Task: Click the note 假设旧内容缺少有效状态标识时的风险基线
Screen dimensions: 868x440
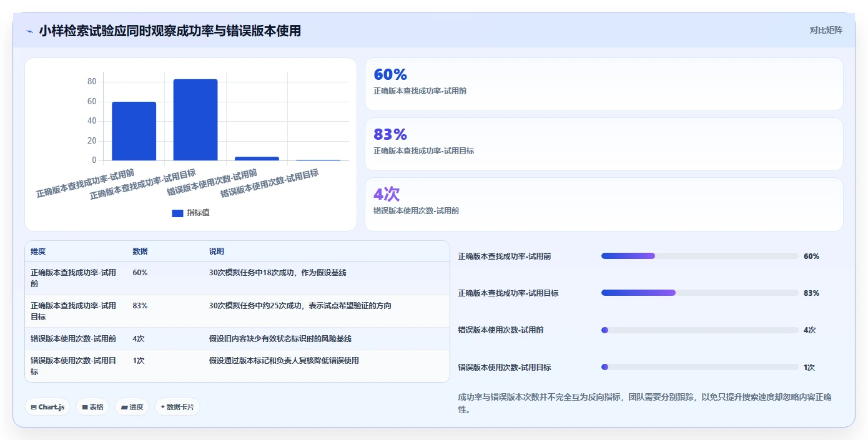Action: click(x=280, y=338)
